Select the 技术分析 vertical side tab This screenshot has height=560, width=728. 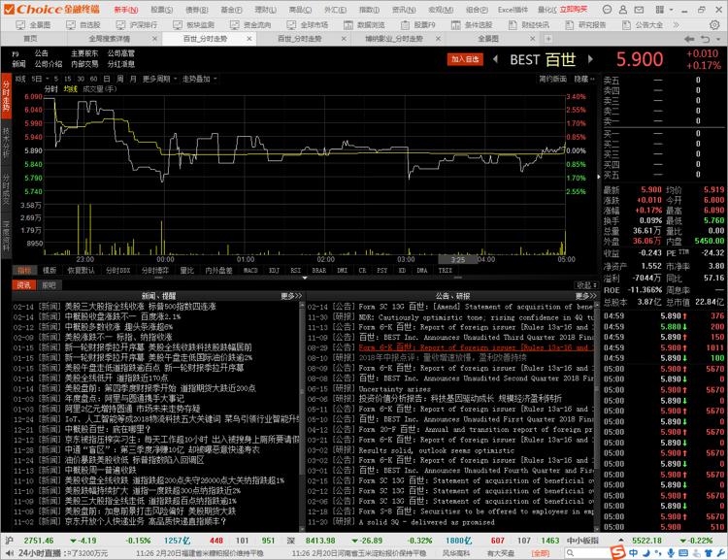(6, 142)
